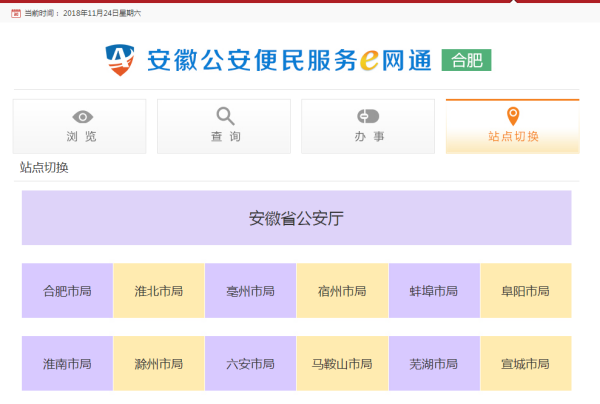The height and width of the screenshot is (404, 600).
Task: Click the magnifier icon above 查询
Action: tap(225, 116)
